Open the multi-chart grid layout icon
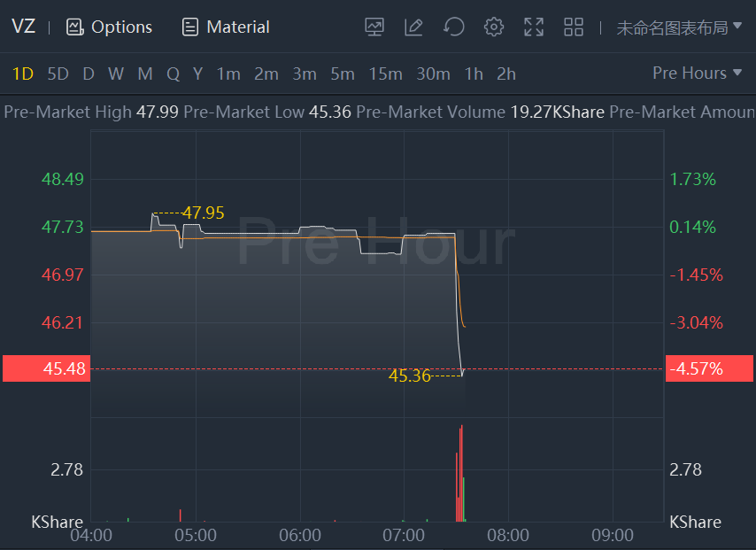 (x=574, y=27)
